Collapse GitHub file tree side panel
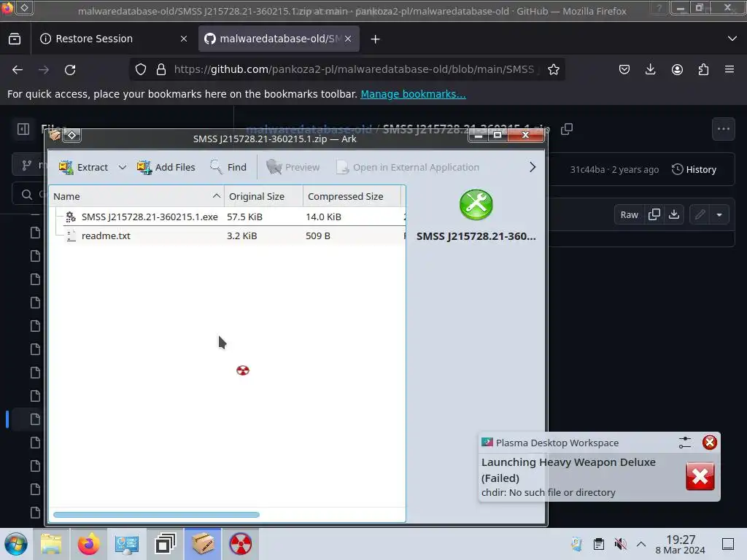Viewport: 747px width, 560px height. [x=23, y=128]
